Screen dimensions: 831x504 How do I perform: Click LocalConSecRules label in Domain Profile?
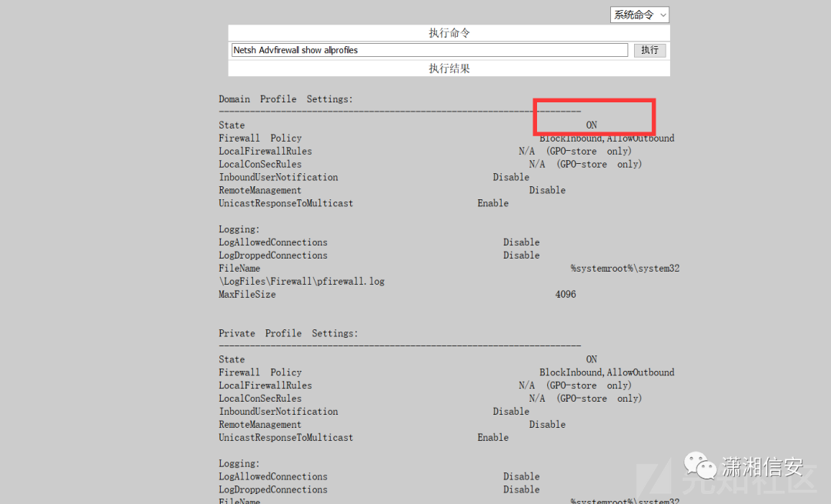pyautogui.click(x=260, y=165)
